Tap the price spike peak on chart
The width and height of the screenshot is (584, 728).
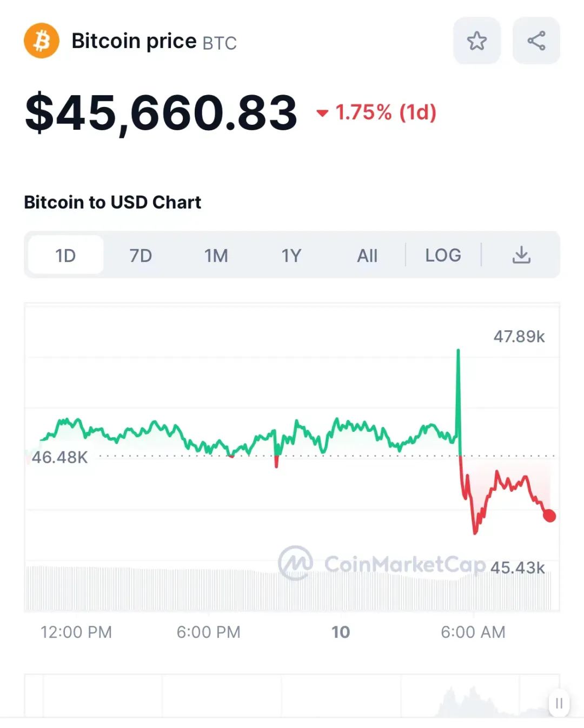coord(459,351)
